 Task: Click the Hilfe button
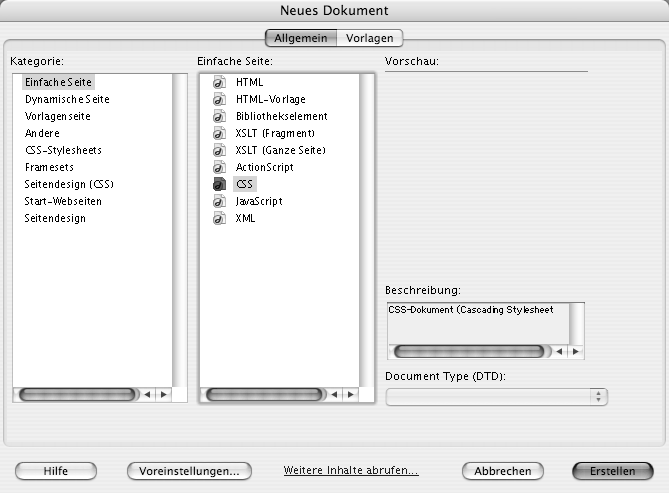tap(56, 471)
